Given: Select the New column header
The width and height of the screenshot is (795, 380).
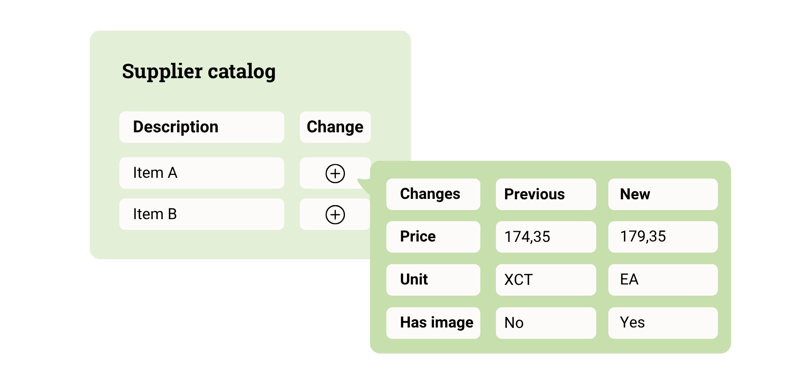Looking at the screenshot, I should (663, 194).
